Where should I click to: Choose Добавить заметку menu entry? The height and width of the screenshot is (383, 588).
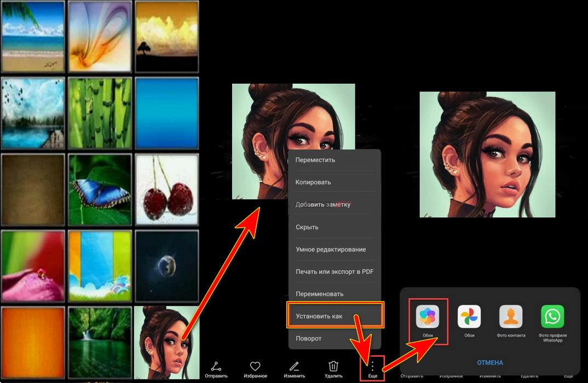coord(335,205)
